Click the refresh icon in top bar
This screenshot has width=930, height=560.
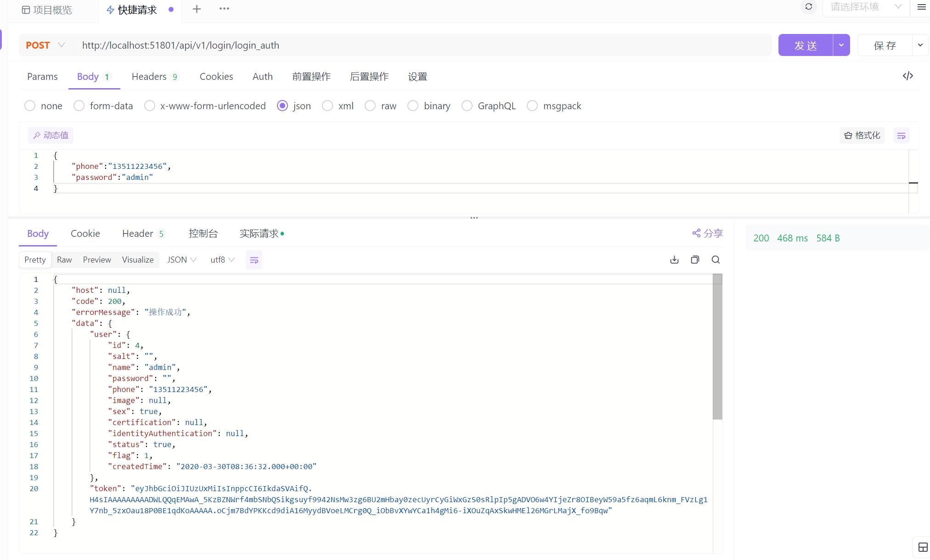click(808, 7)
